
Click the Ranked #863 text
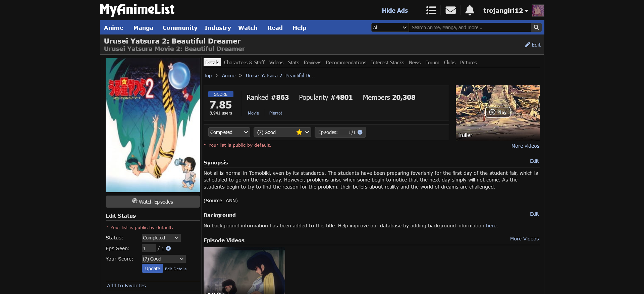coord(268,97)
